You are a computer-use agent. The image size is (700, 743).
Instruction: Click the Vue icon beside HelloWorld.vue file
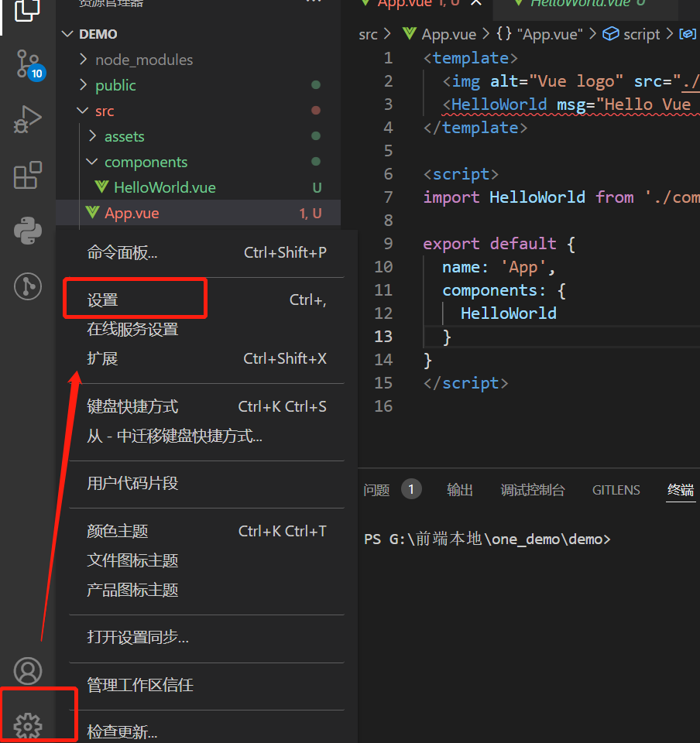pyautogui.click(x=101, y=187)
